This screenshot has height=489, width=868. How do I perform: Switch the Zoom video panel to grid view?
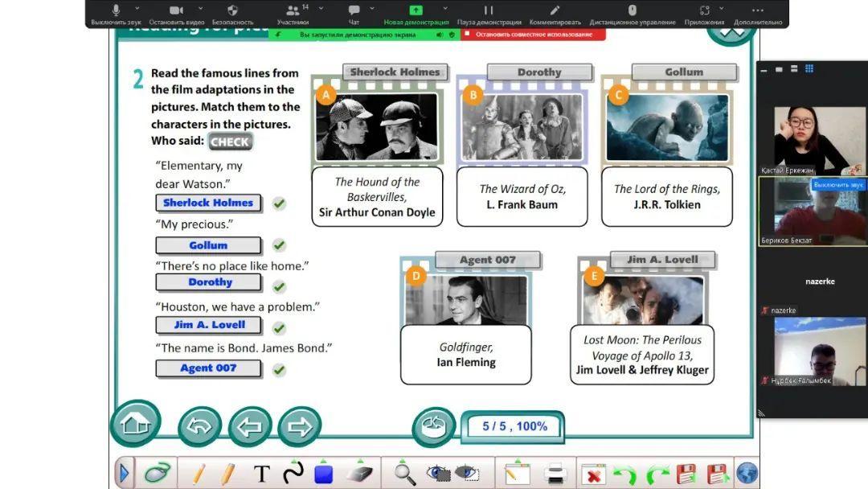pyautogui.click(x=809, y=68)
